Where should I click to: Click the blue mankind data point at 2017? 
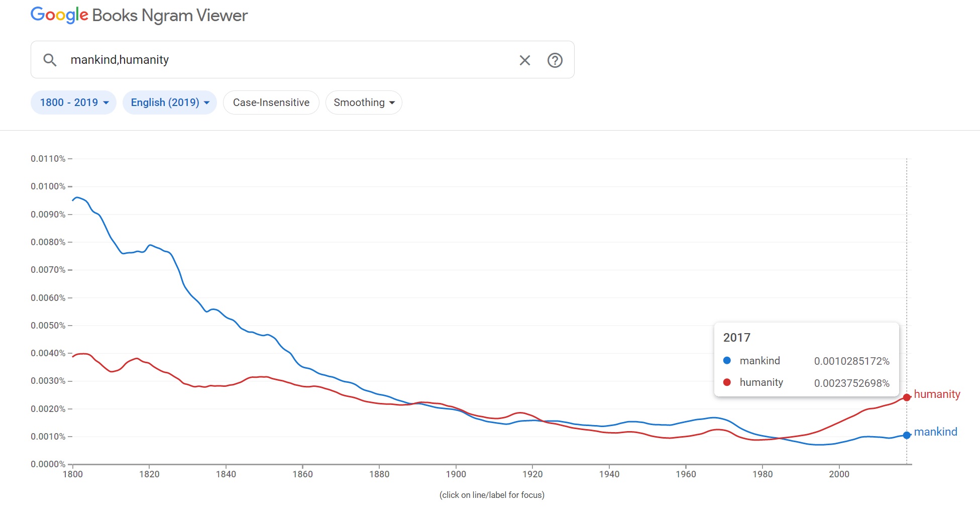(x=907, y=435)
